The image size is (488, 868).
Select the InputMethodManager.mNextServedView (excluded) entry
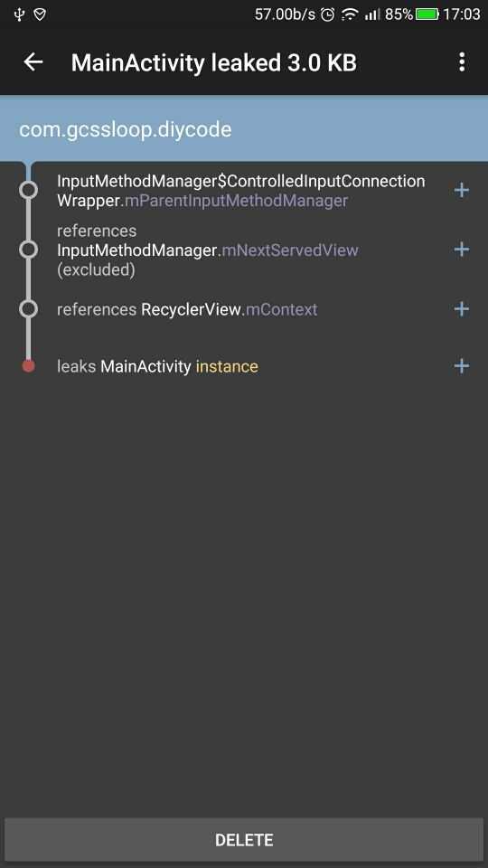(x=208, y=250)
